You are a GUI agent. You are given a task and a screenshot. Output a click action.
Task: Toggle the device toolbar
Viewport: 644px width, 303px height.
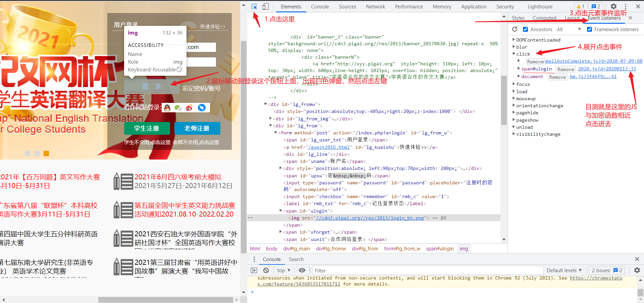(x=266, y=6)
